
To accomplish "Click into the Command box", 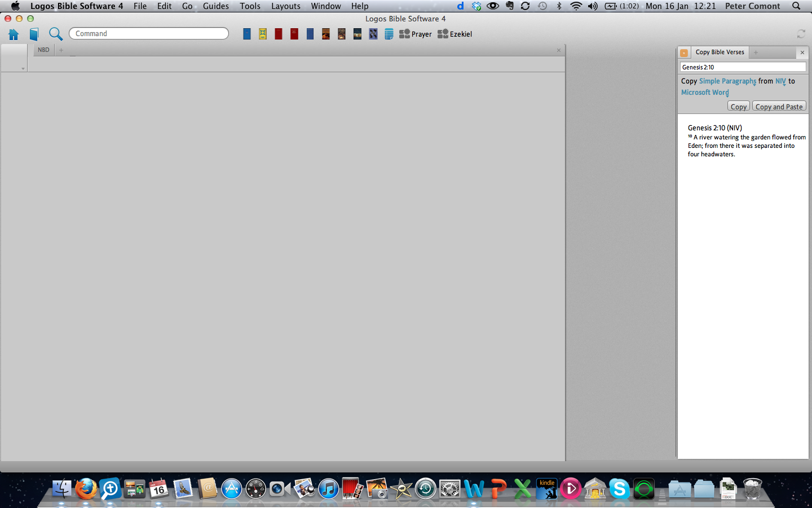I will 149,33.
